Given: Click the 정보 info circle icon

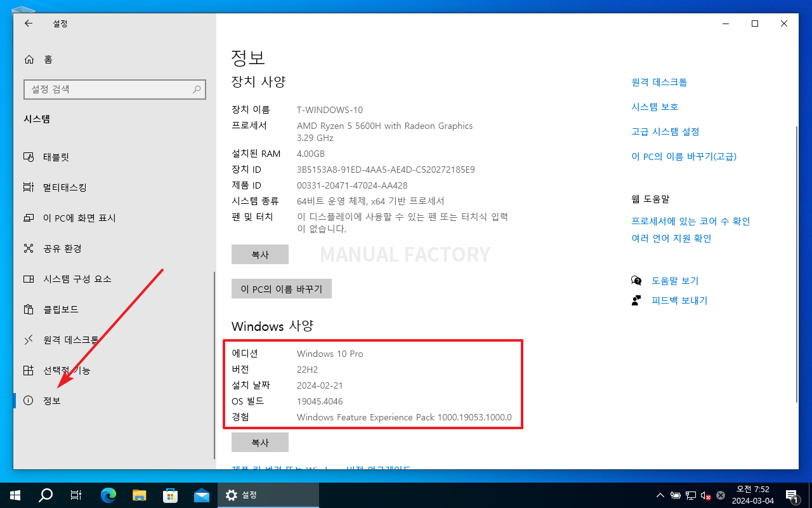Looking at the screenshot, I should [28, 401].
